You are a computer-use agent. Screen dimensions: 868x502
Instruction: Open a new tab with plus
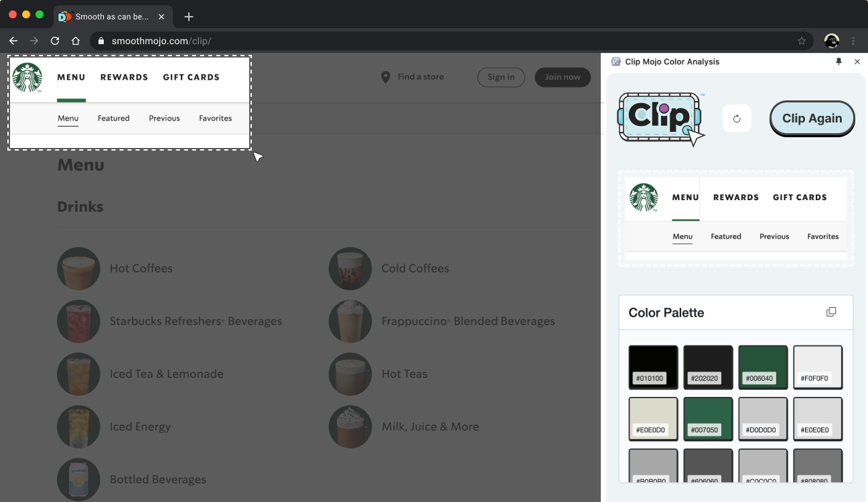[x=189, y=16]
